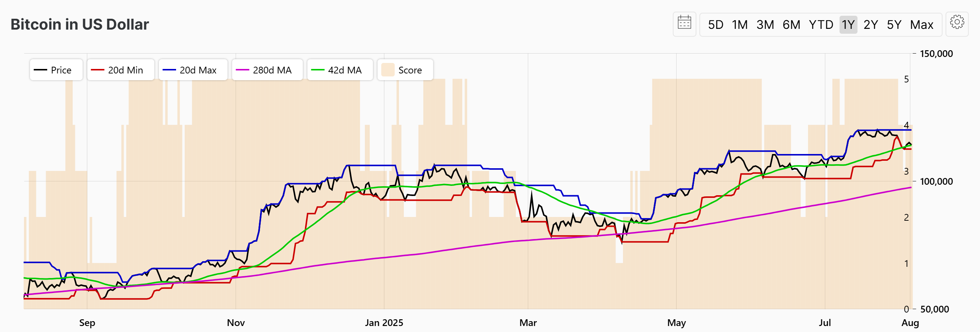This screenshot has height=332, width=980.
Task: Click the Jan 2025 axis label
Action: coord(384,323)
